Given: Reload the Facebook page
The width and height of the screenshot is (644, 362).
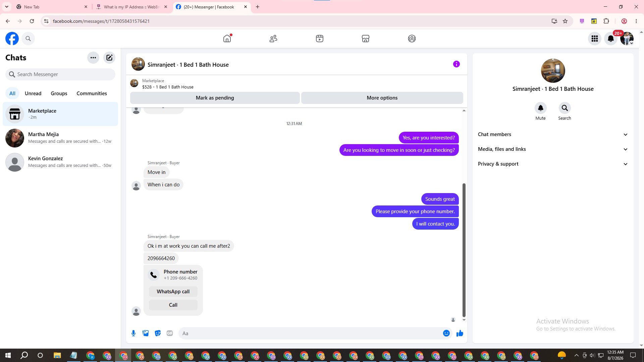Looking at the screenshot, I should 32,21.
